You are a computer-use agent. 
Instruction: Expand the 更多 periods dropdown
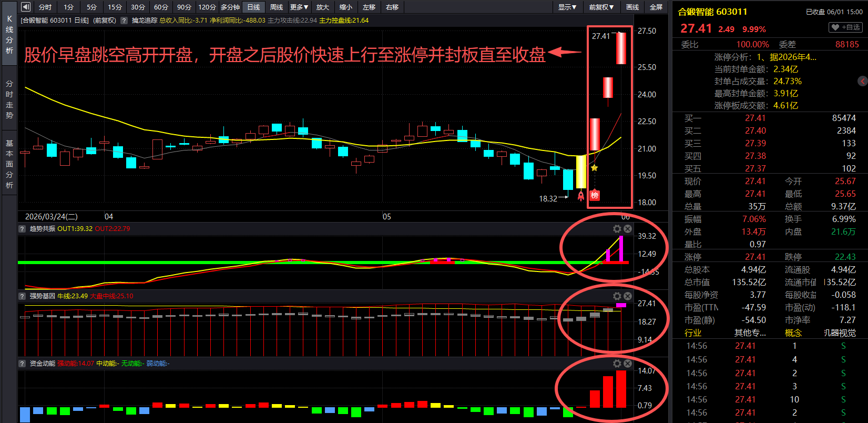299,7
